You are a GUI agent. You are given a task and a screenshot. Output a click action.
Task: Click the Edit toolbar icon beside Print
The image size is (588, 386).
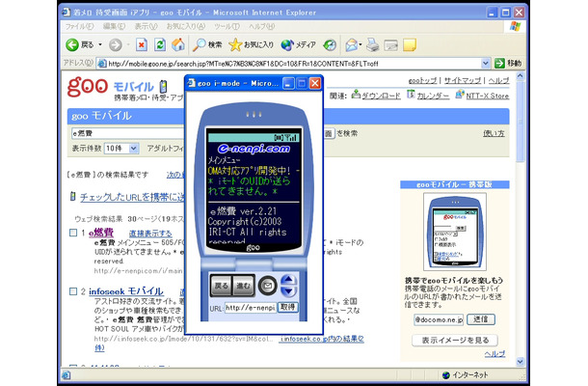[390, 45]
